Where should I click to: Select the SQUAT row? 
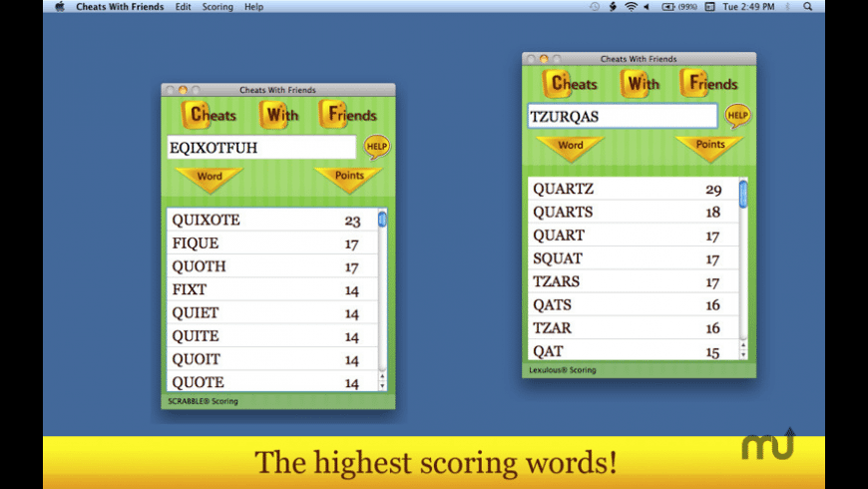[634, 258]
